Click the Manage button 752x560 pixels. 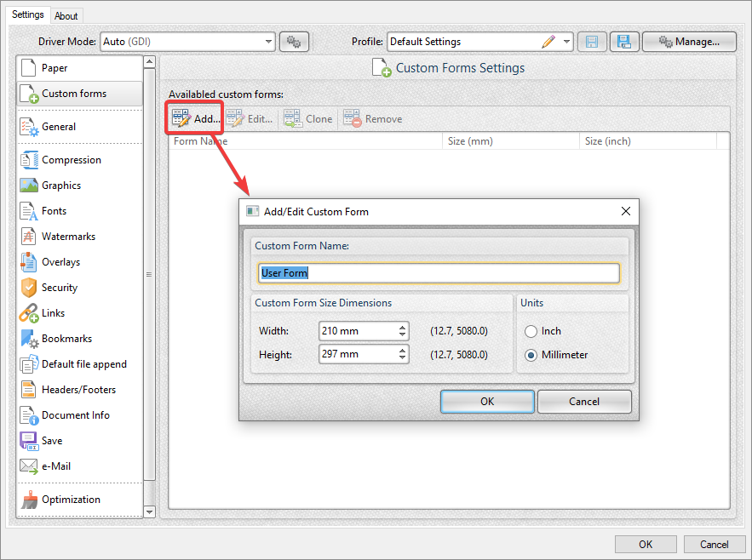689,41
